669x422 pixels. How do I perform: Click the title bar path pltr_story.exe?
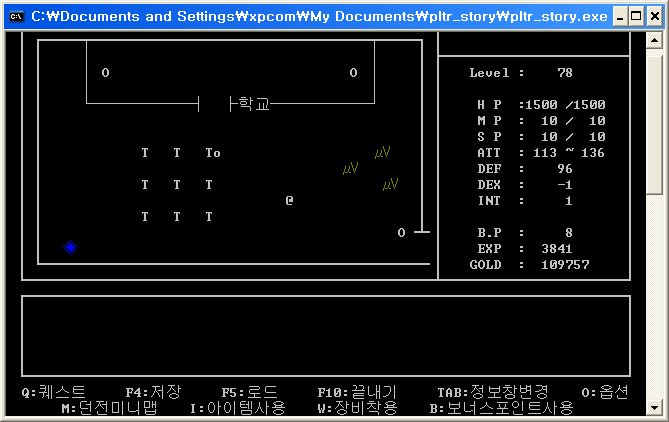(319, 17)
